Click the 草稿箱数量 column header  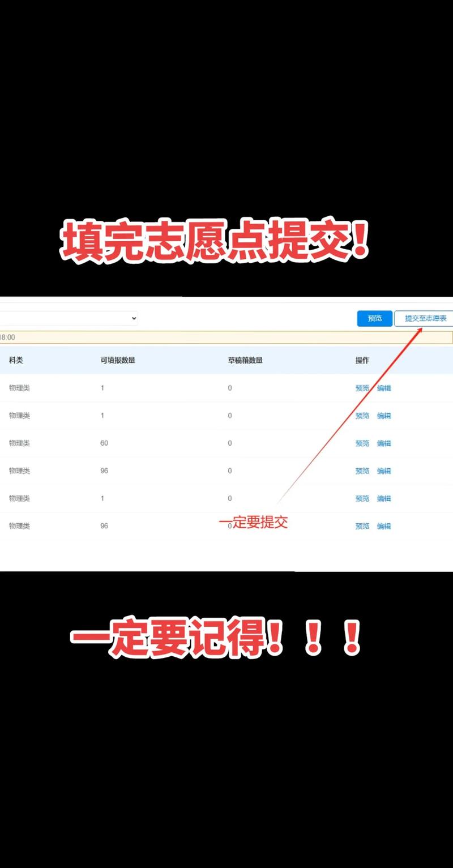[245, 360]
